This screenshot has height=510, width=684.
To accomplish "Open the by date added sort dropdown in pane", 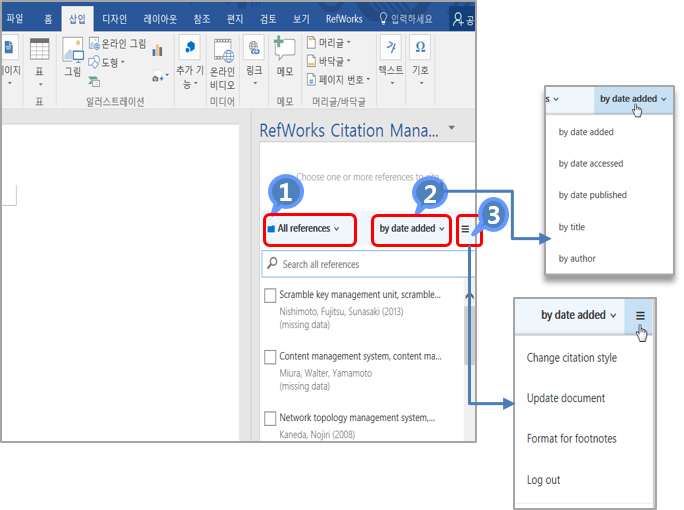I will click(x=411, y=229).
